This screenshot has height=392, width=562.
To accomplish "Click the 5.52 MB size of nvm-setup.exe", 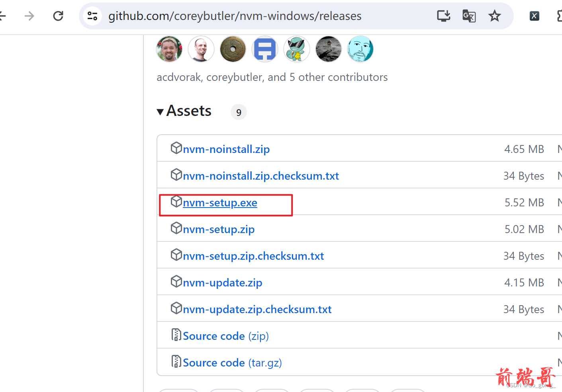I will [x=524, y=202].
